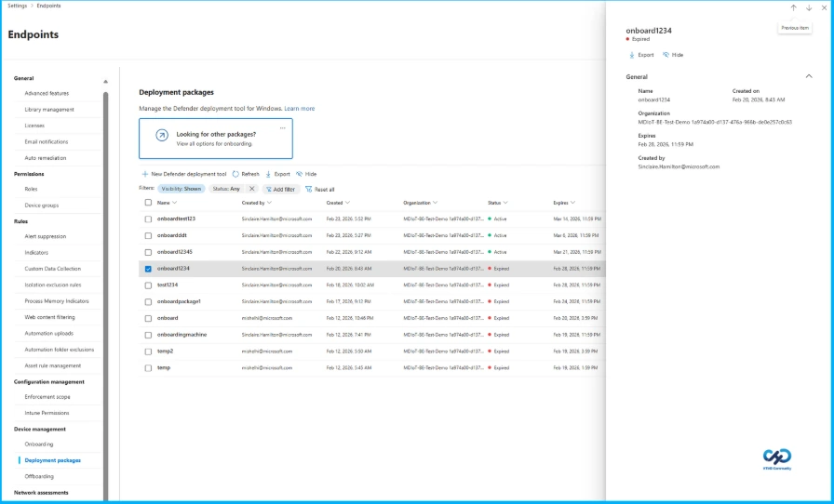The height and width of the screenshot is (504, 834).
Task: Click the Endpoints breadcrumb
Action: (48, 6)
